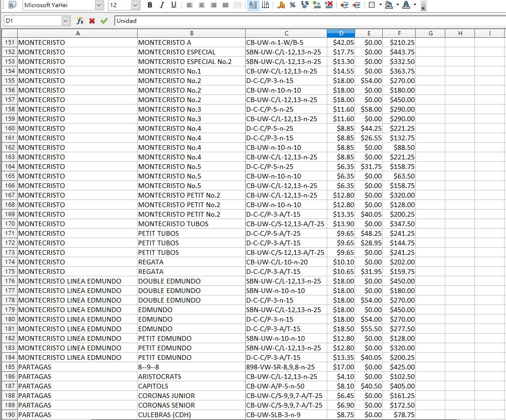This screenshot has height=420, width=506.
Task: Expand toolbar overflow options
Action: click(x=423, y=6)
